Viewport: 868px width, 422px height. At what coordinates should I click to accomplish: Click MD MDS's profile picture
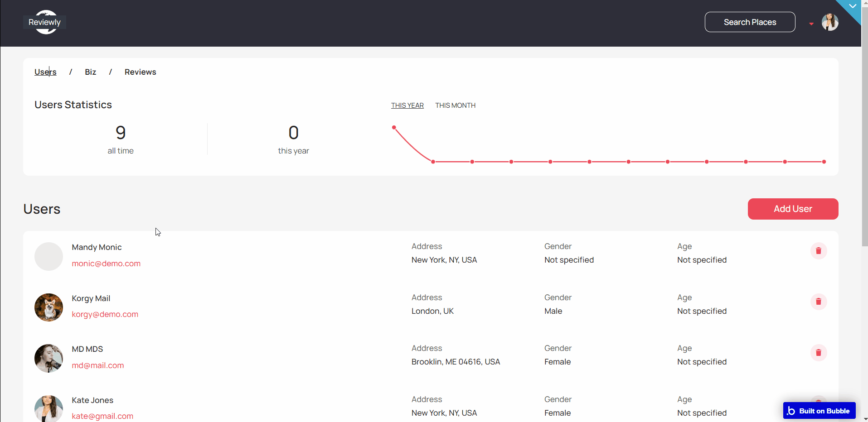point(48,358)
